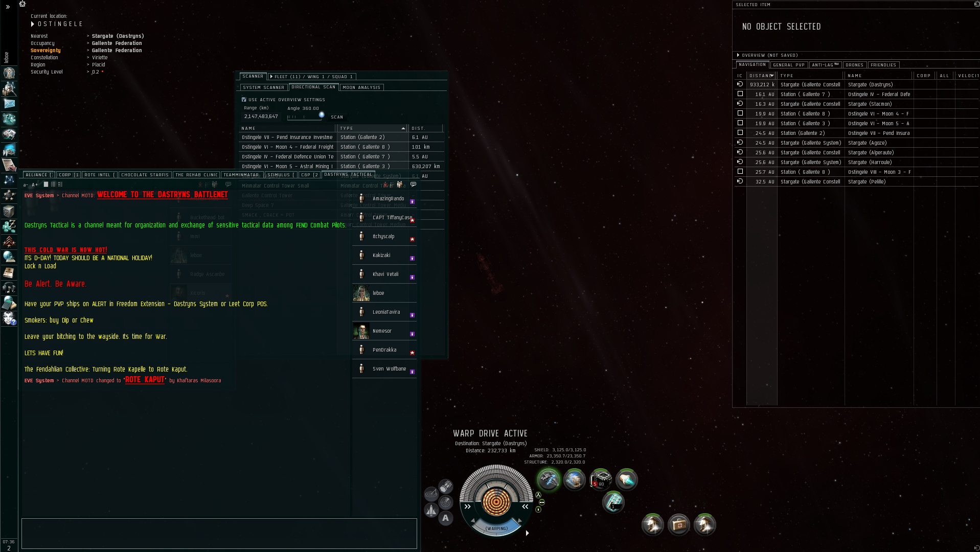Open the EVE Mail envelope icon

(x=9, y=104)
